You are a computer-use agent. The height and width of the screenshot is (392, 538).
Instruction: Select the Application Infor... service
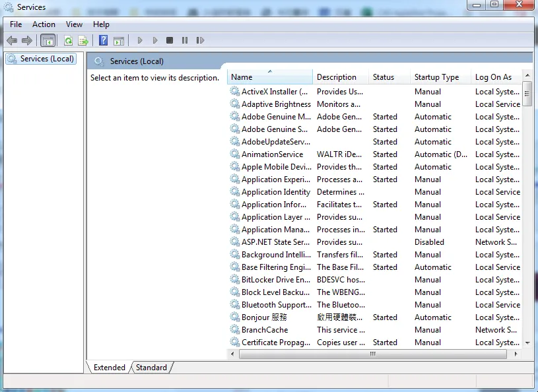[x=375, y=205]
